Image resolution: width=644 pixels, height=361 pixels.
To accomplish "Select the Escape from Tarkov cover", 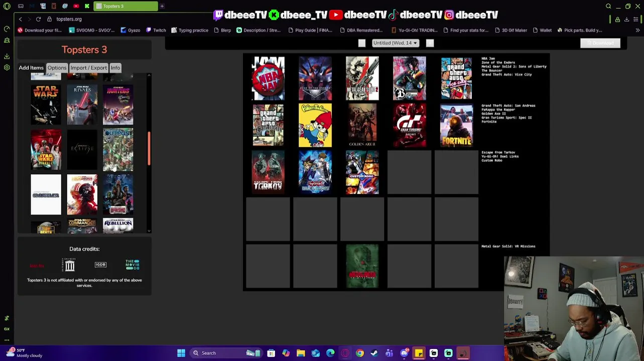I will (268, 172).
